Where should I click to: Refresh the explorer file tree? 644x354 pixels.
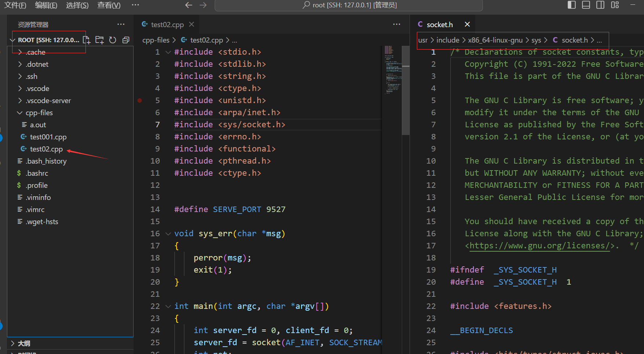click(x=113, y=40)
